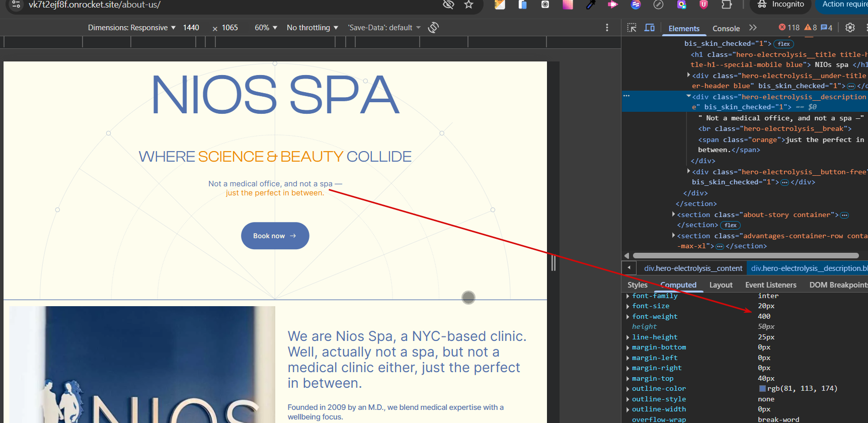Expand the font-weight computed property
868x423 pixels.
pos(627,317)
